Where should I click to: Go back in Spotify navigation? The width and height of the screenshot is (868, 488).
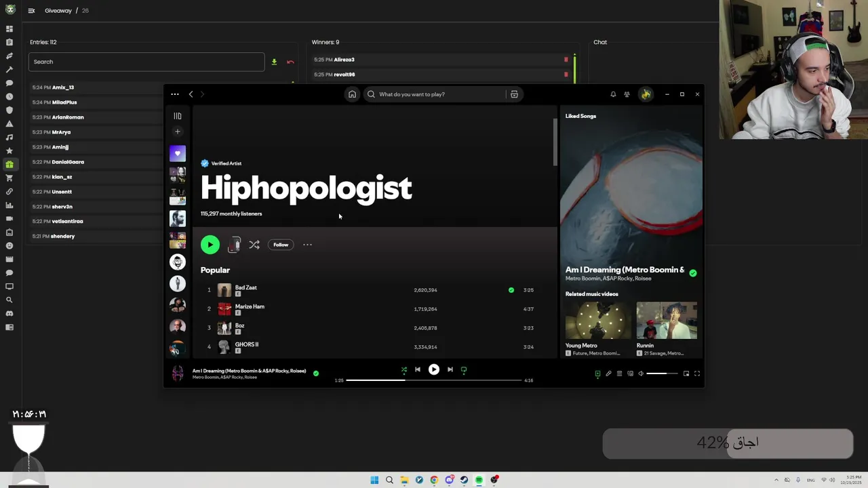(x=191, y=94)
